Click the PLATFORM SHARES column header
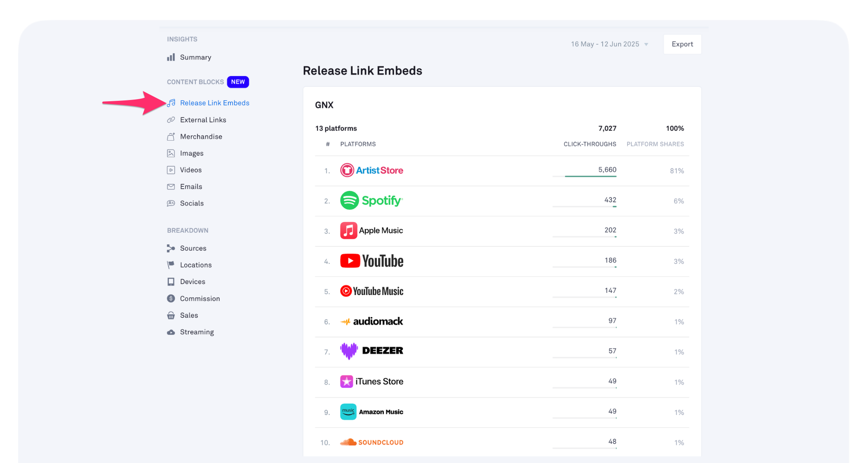 [x=655, y=144]
